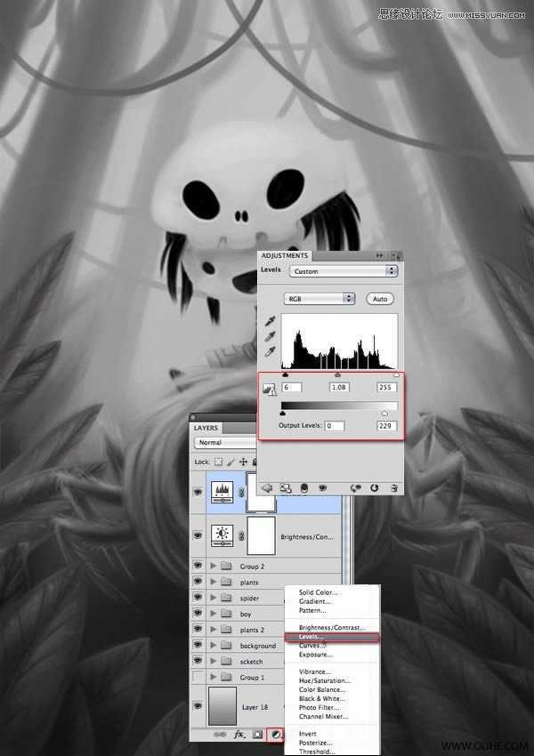Expand the boy folder
534x756 pixels.
coord(214,614)
